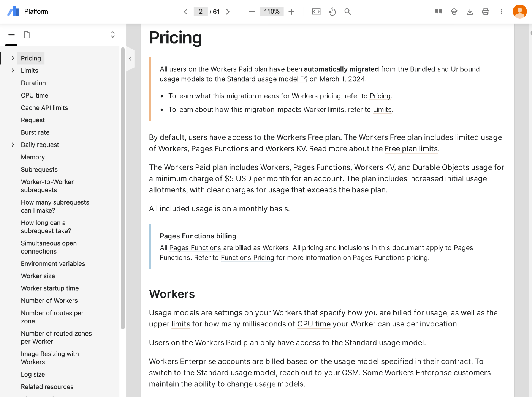Toggle expand/collapse all outline items
The width and height of the screenshot is (532, 397).
[x=113, y=35]
